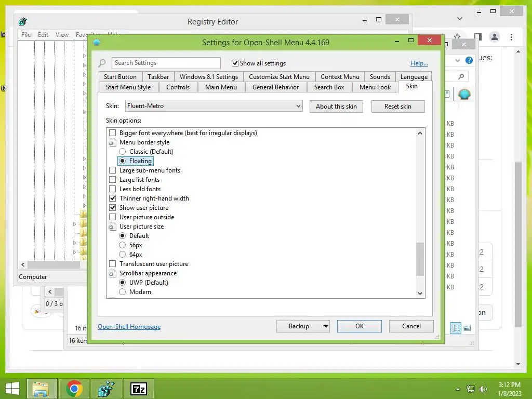Open the Start Button tab
Screen dimensions: 532x399
[x=120, y=77]
